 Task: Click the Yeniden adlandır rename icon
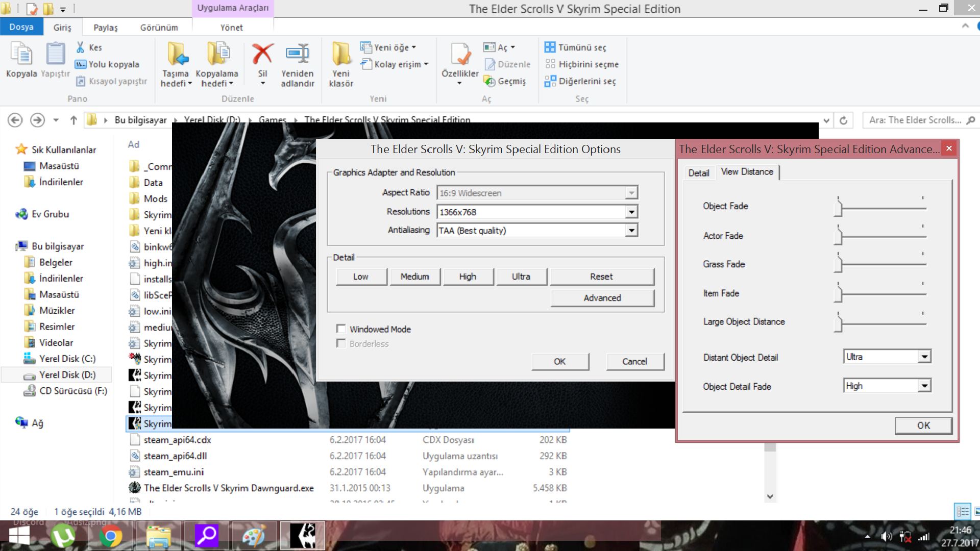click(x=298, y=54)
